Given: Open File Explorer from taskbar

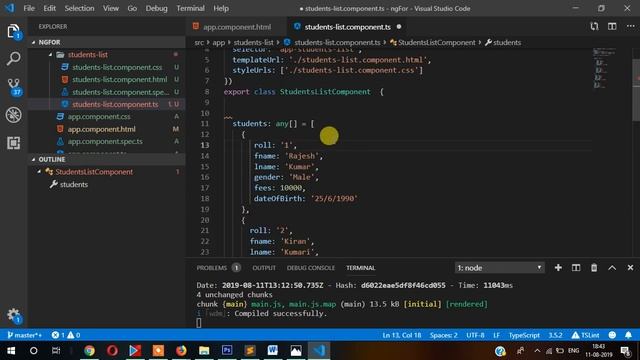Looking at the screenshot, I should (x=204, y=351).
